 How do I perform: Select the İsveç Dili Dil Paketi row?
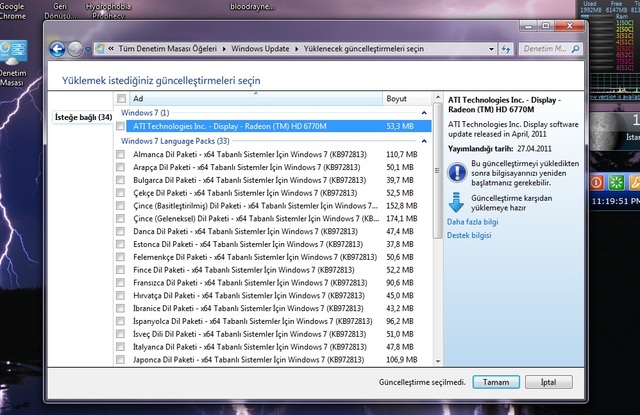point(249,334)
